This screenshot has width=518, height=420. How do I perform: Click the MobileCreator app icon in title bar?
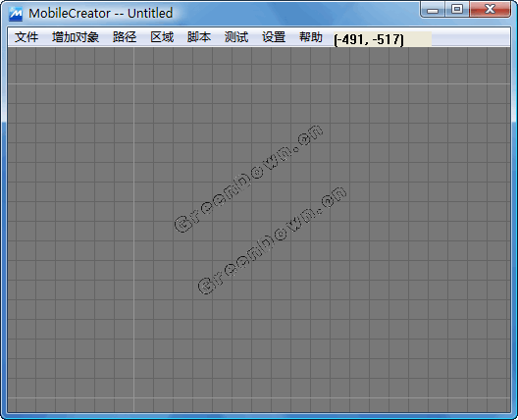pos(16,14)
